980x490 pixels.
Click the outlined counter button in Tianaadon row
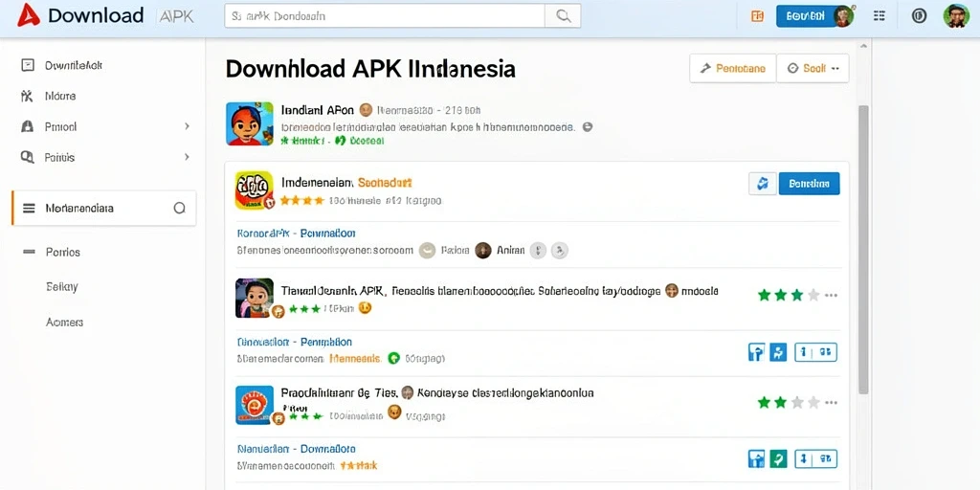click(815, 352)
